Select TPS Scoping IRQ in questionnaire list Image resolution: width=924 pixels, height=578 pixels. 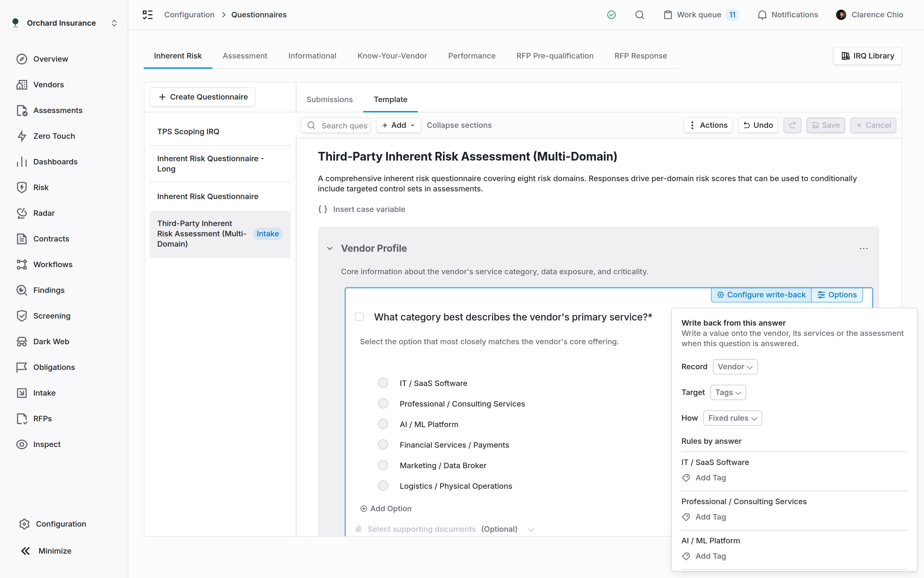tap(220, 132)
